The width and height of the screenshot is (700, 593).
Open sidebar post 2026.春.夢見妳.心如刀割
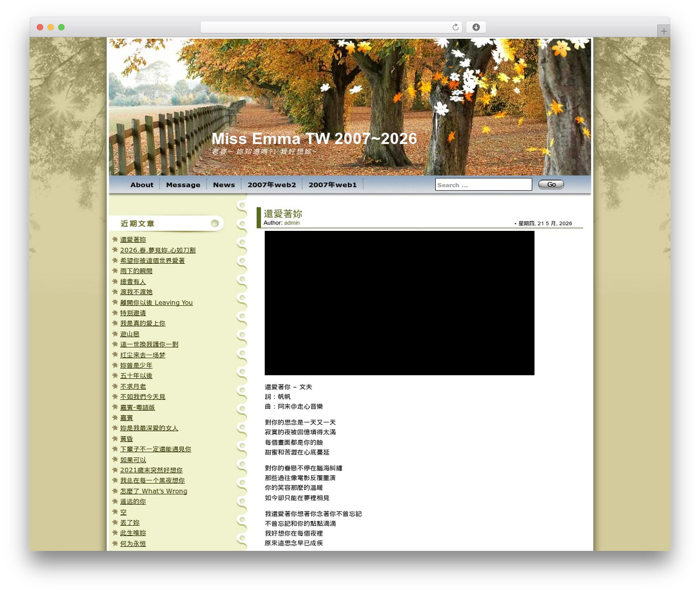[x=157, y=250]
